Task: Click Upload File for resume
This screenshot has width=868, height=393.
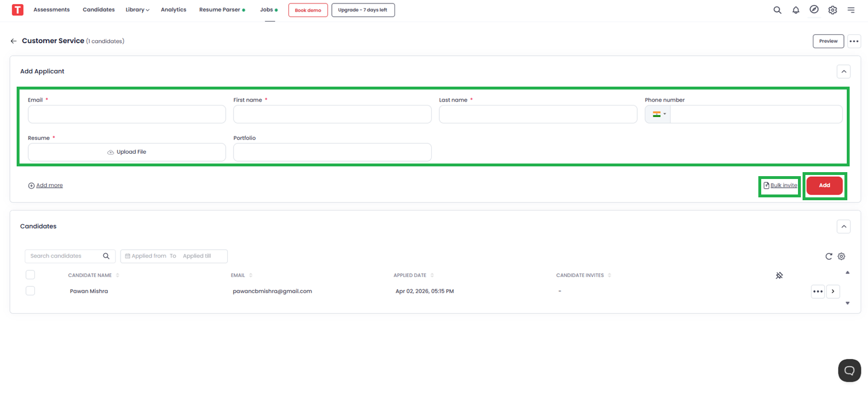Action: click(x=127, y=152)
